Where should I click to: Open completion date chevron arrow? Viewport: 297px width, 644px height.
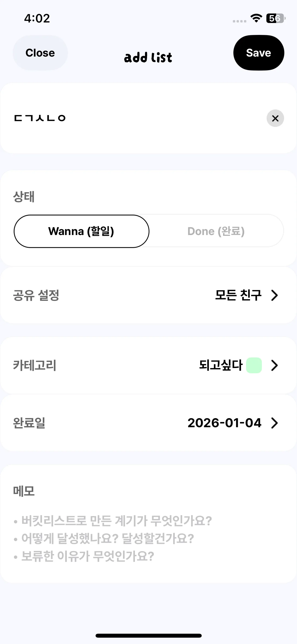[275, 423]
